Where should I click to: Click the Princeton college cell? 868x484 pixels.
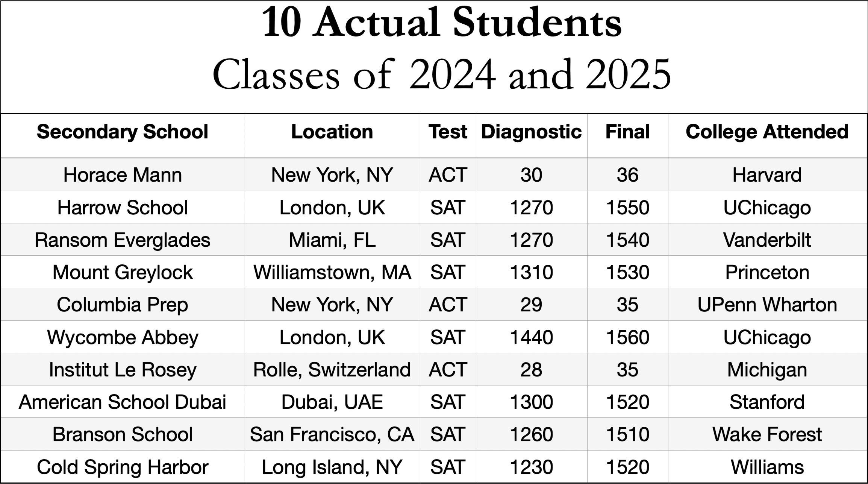pos(767,272)
